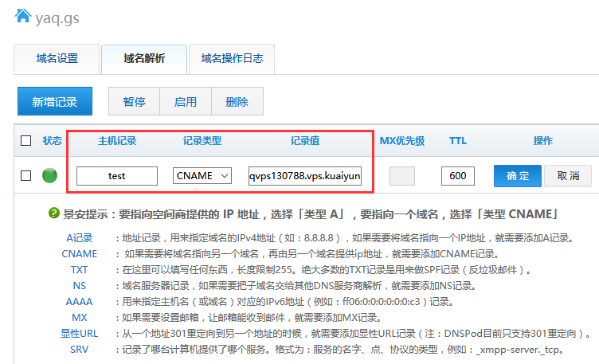
Task: Toggle the select-all checkbox in table header
Action: 26,141
